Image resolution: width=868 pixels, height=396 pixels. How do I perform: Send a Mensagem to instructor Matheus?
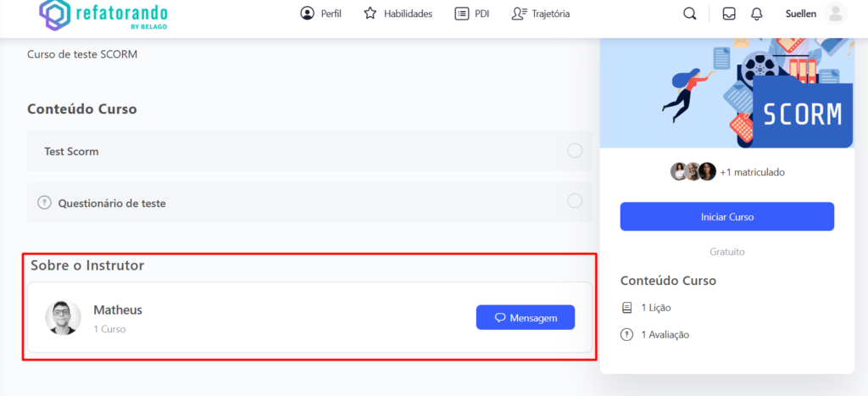(x=526, y=317)
